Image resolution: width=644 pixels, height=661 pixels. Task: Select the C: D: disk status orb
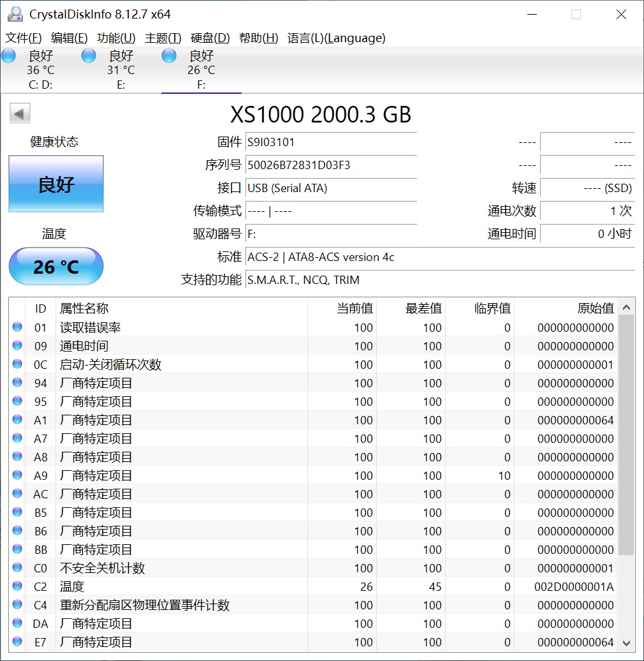(8, 56)
